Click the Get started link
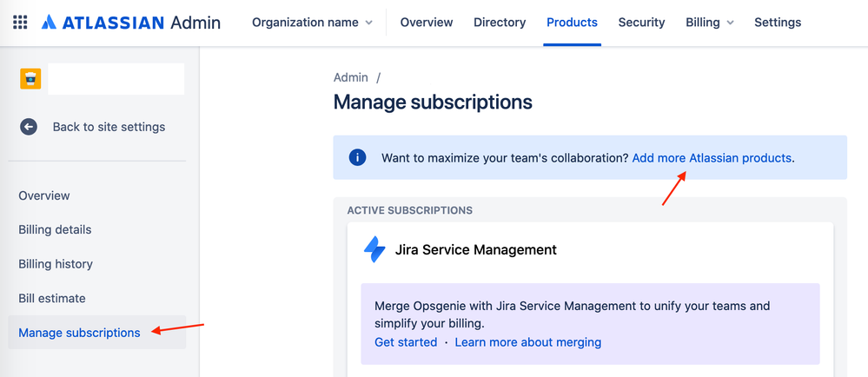The width and height of the screenshot is (868, 377). tap(406, 342)
